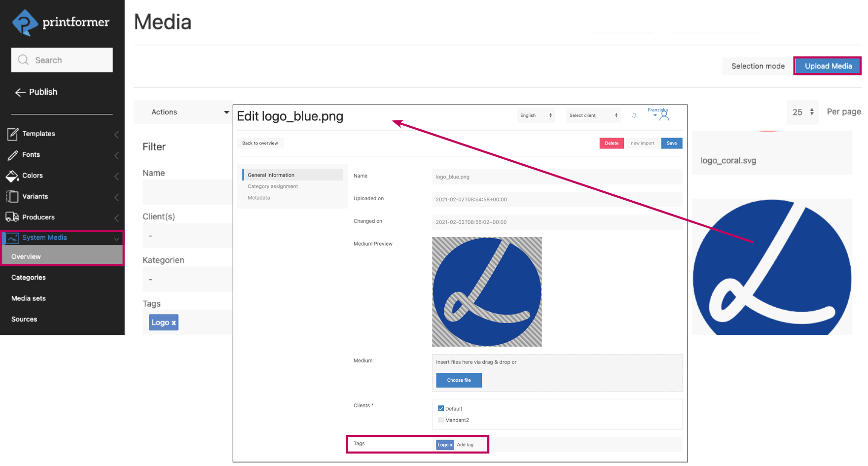The image size is (868, 466).
Task: Click the Producers truck icon
Action: pos(12,217)
